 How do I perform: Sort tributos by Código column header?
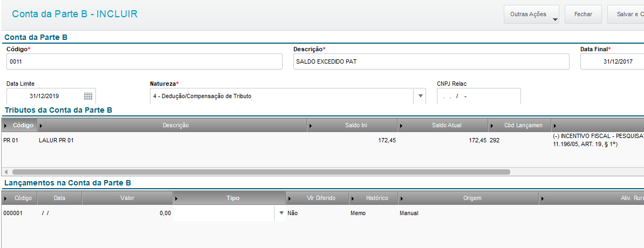19,125
